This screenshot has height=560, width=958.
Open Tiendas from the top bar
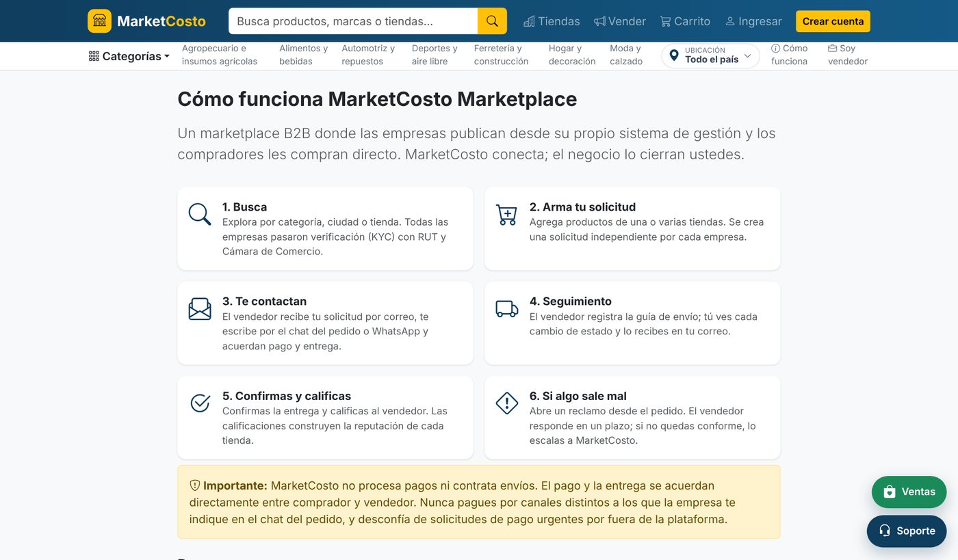(x=552, y=21)
